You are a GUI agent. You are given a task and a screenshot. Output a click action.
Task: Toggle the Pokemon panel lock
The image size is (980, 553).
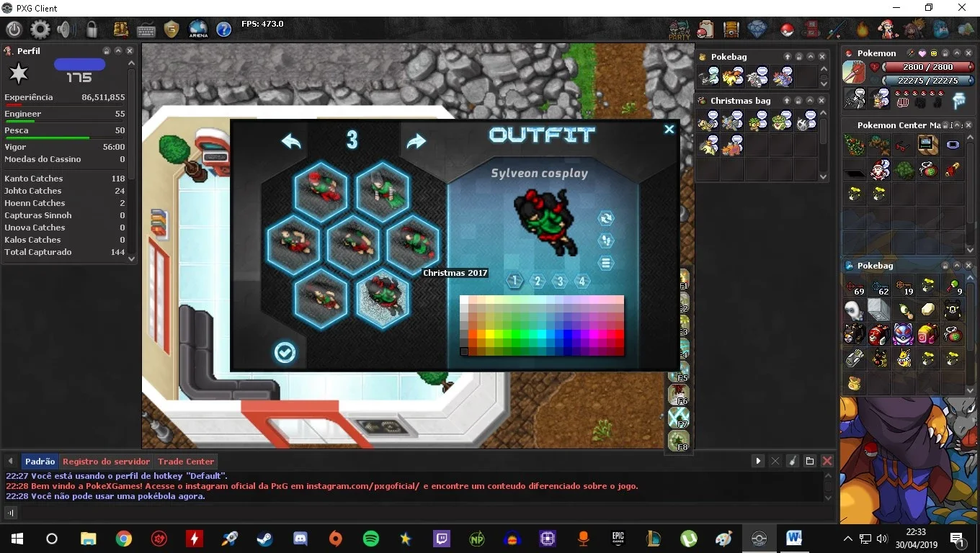point(946,53)
